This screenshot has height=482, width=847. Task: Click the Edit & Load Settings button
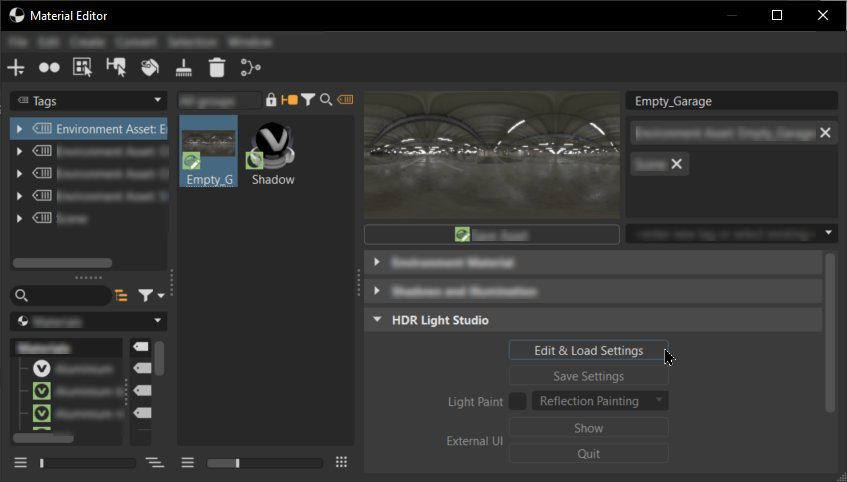pyautogui.click(x=589, y=350)
